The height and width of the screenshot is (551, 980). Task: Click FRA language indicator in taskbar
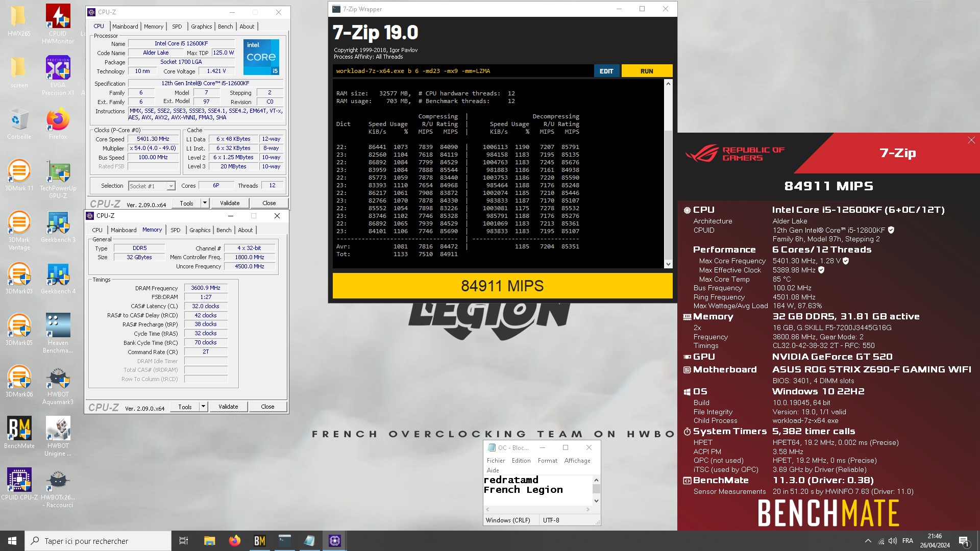908,541
